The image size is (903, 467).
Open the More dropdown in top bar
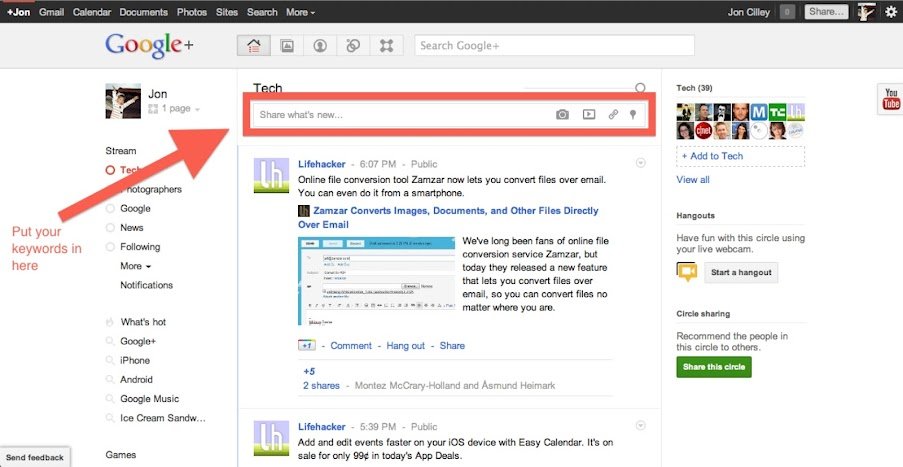point(301,12)
